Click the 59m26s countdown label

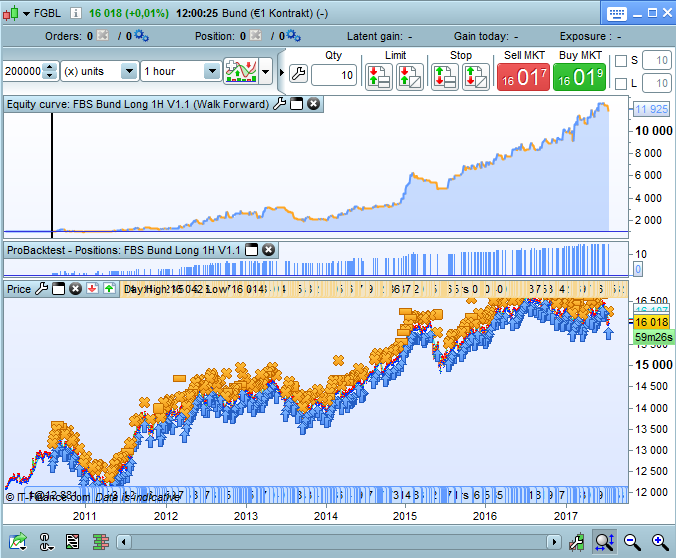(x=654, y=337)
